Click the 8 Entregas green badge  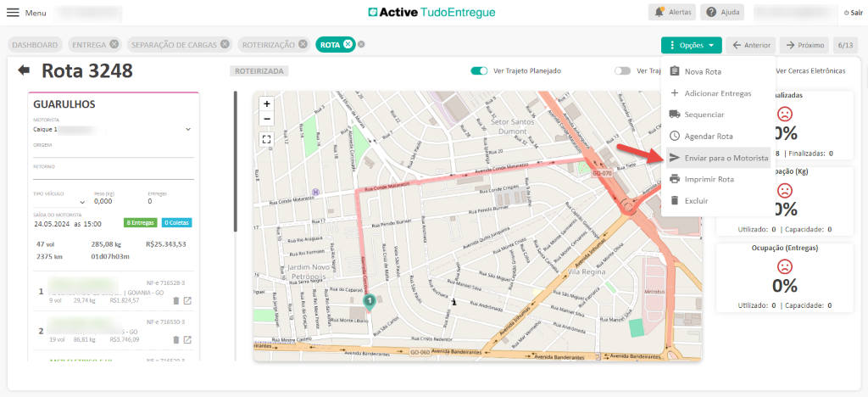(x=141, y=222)
